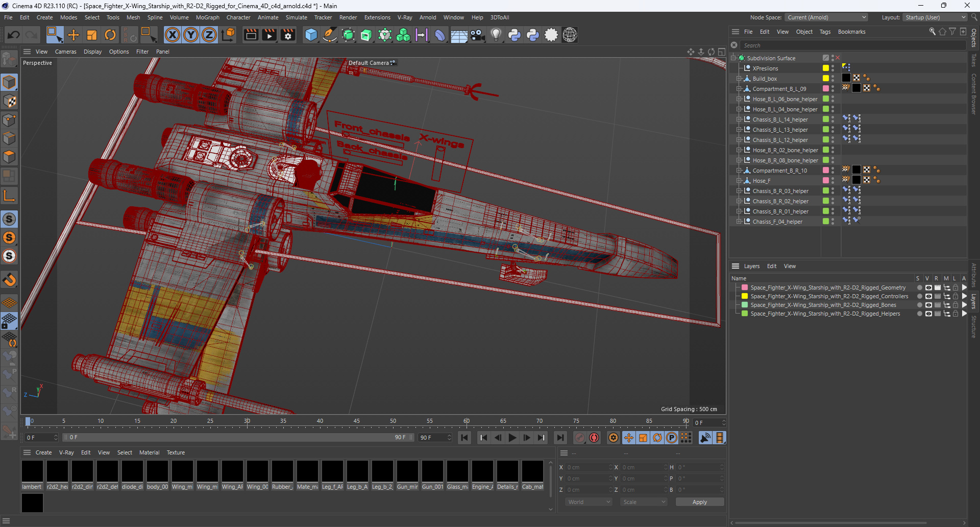Open viewport Cameras menu

coord(65,52)
